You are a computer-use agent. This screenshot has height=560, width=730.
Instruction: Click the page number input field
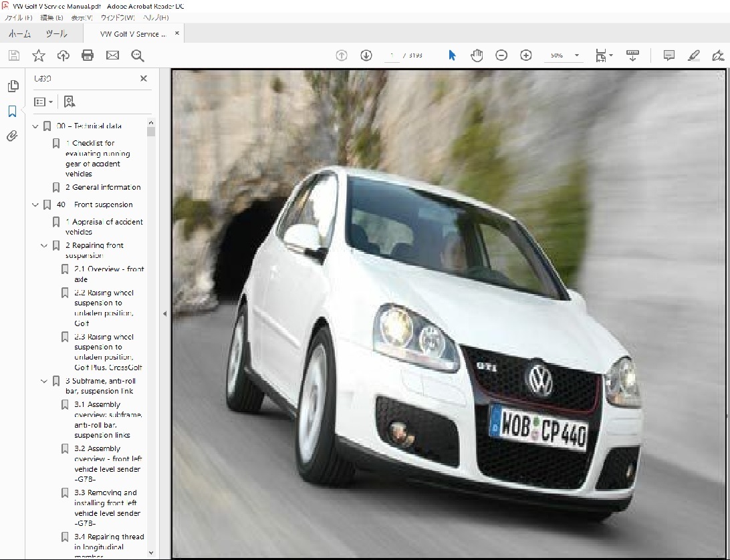tap(392, 55)
